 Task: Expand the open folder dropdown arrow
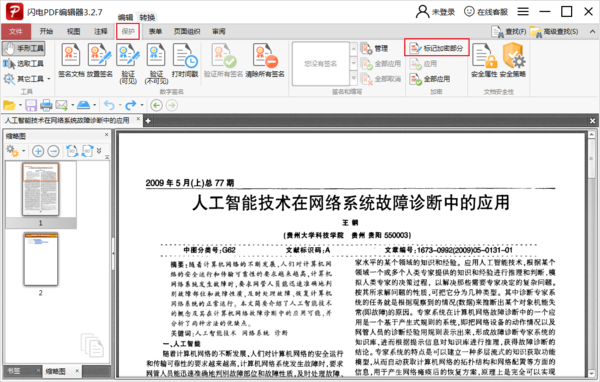click(20, 105)
